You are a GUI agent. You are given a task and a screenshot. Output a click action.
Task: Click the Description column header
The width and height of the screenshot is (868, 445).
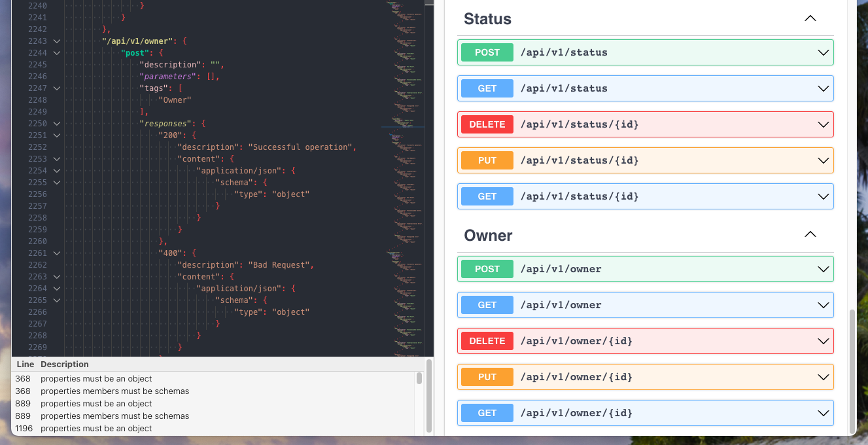[65, 364]
